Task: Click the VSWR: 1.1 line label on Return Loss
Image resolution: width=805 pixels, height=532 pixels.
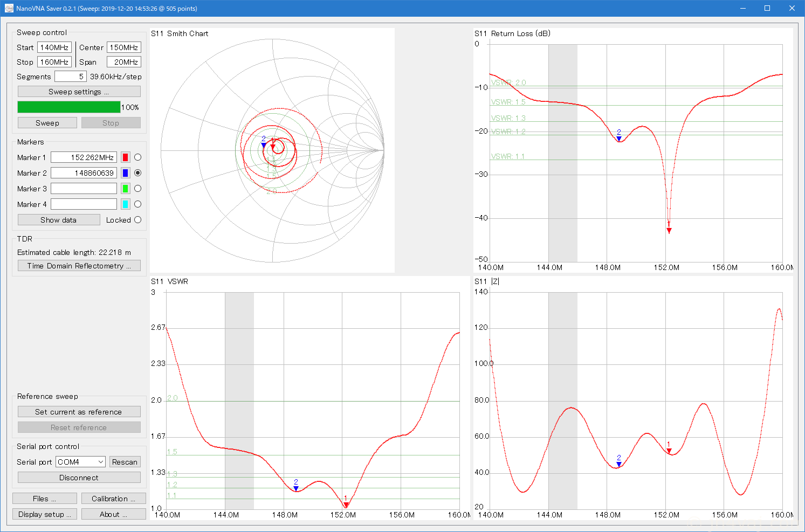Action: click(507, 156)
